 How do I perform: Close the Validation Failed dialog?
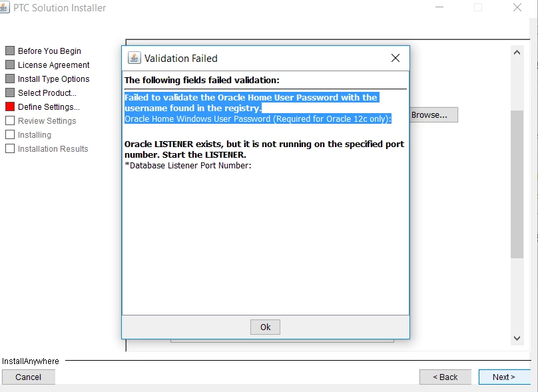pos(396,58)
